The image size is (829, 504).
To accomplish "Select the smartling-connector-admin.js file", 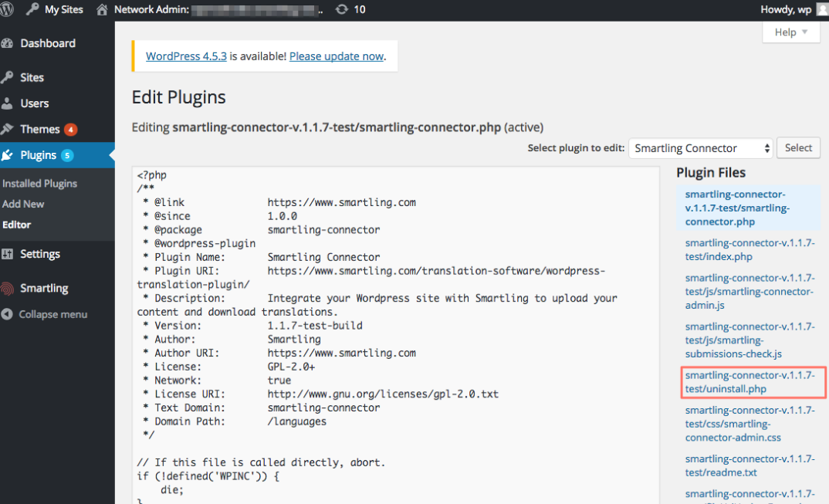I will [749, 291].
